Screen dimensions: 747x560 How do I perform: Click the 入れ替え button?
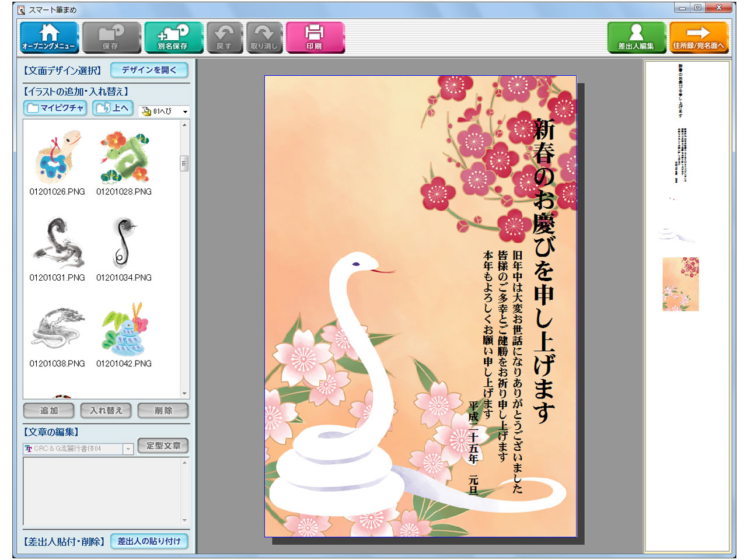pyautogui.click(x=105, y=410)
